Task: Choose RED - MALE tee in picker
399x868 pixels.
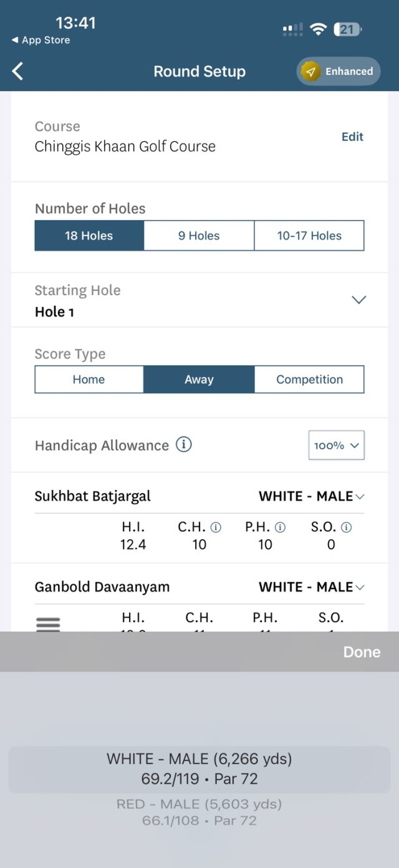Action: [199, 812]
